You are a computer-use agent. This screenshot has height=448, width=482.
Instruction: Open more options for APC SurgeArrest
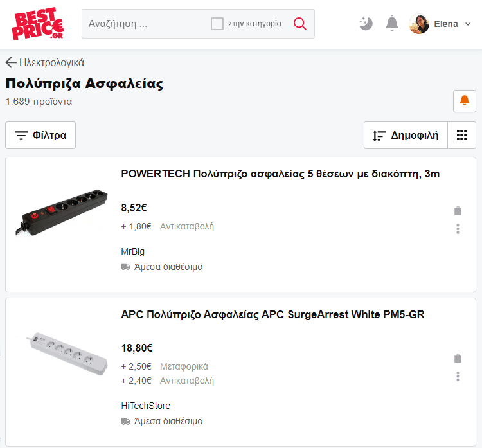pyautogui.click(x=458, y=377)
